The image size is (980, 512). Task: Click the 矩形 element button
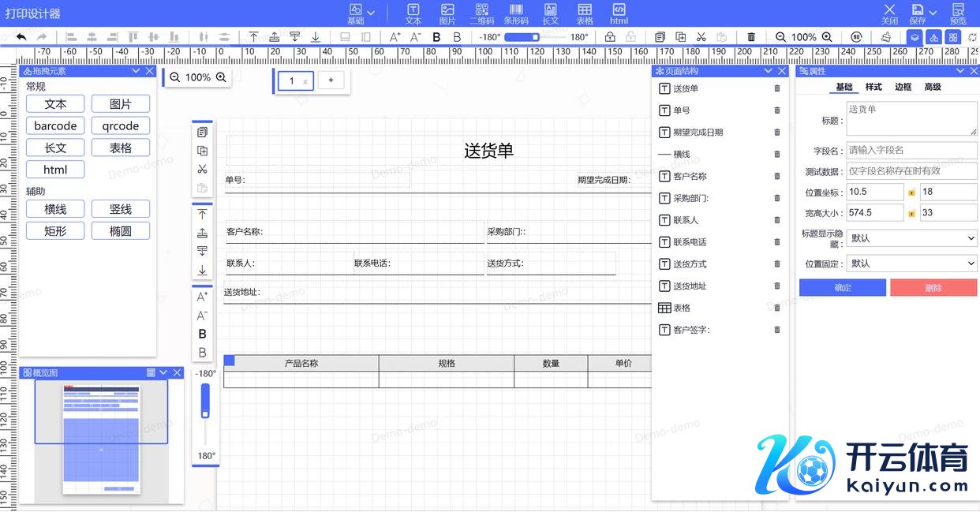55,231
